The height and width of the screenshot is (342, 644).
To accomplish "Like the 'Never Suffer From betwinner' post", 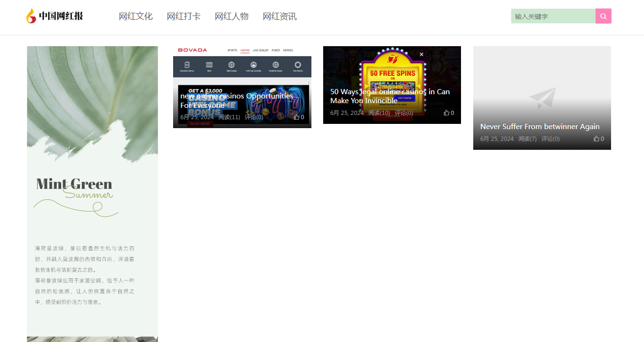I will pos(599,138).
